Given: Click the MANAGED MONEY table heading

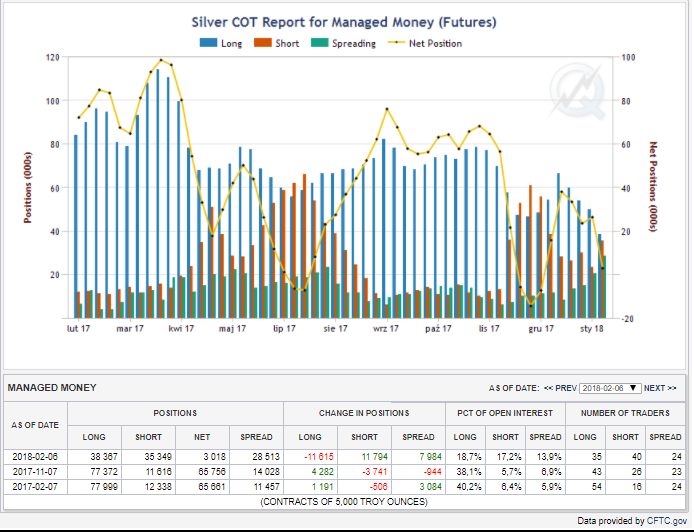Looking at the screenshot, I should point(52,388).
